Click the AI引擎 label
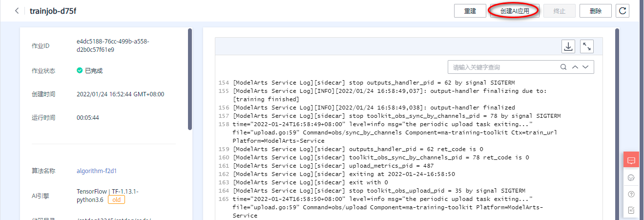This screenshot has height=220, width=644. click(41, 196)
